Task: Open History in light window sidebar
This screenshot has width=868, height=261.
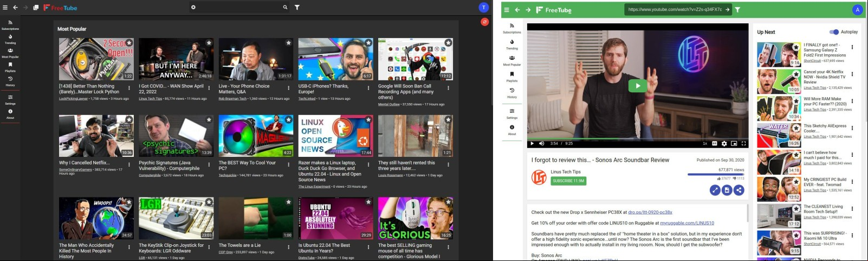Action: (512, 93)
